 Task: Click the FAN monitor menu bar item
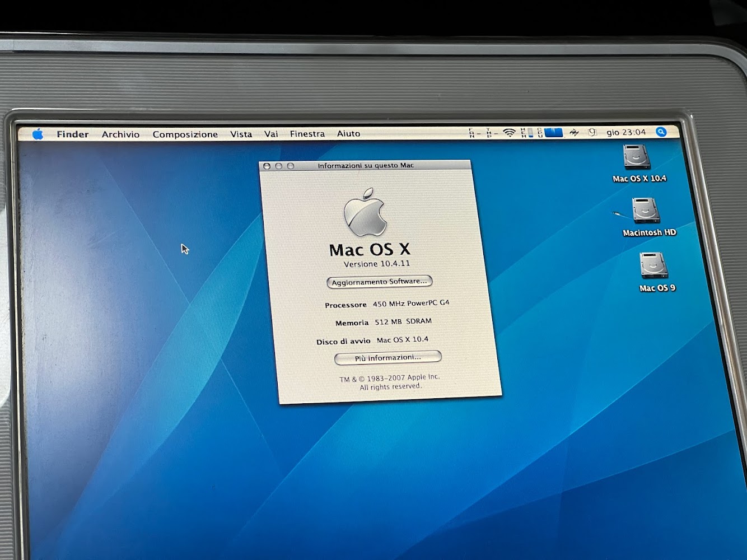coord(474,133)
